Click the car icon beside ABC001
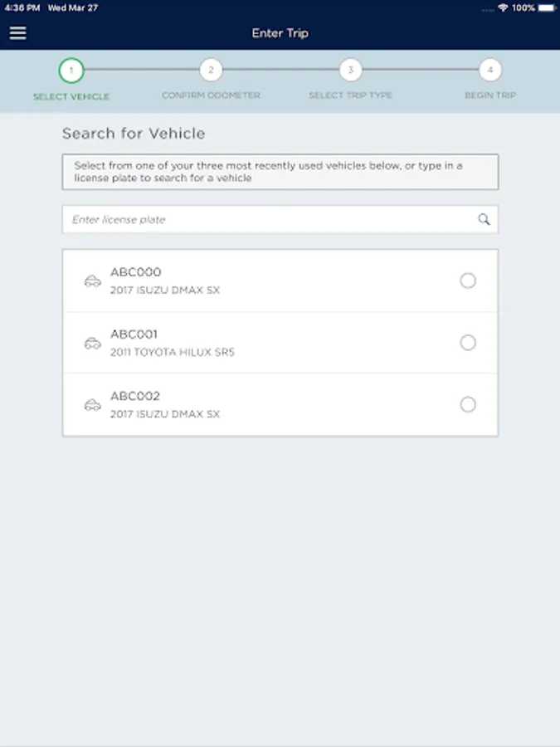The width and height of the screenshot is (560, 747). [93, 343]
